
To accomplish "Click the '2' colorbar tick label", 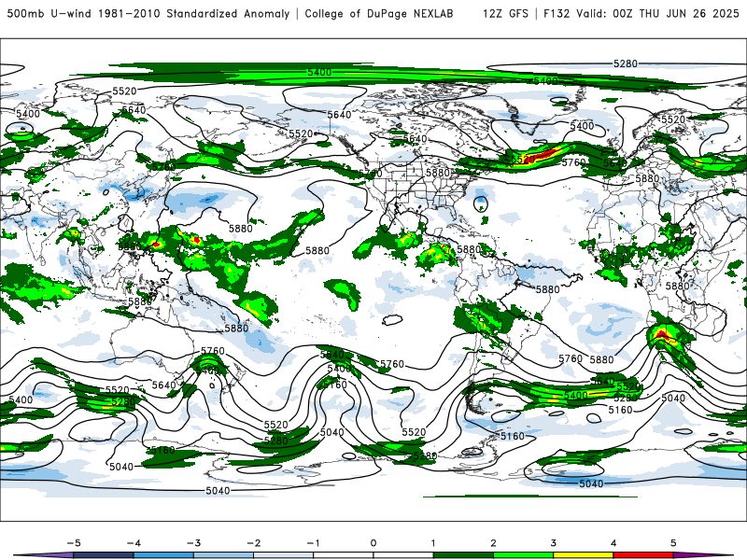I will 494,543.
